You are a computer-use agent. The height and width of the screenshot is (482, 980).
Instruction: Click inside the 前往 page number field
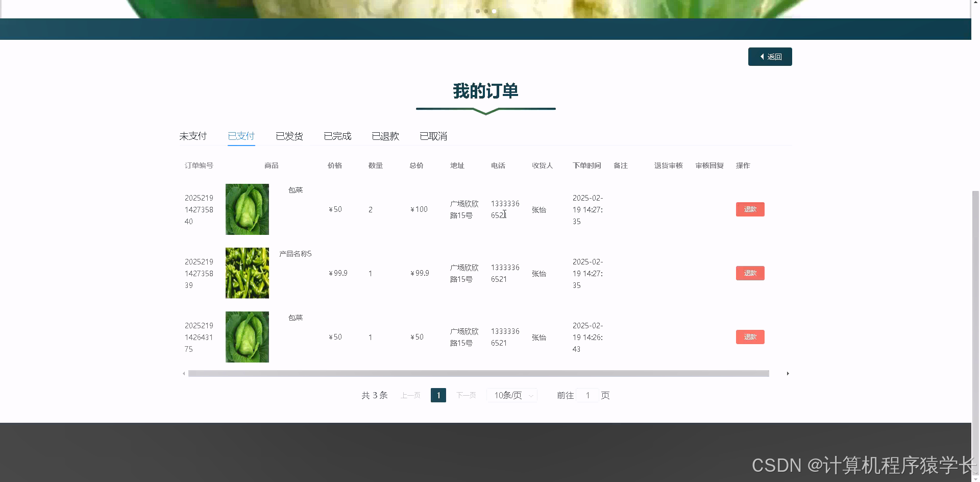587,395
